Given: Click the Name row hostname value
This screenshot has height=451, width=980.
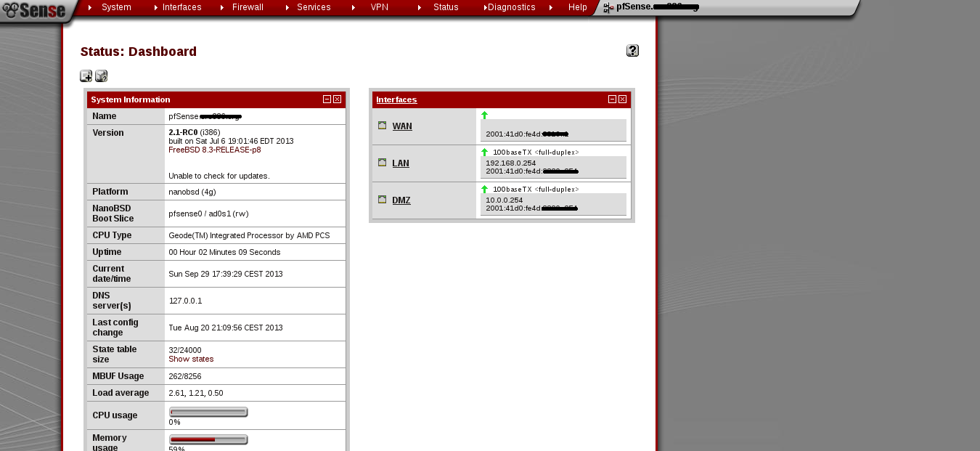Looking at the screenshot, I should point(205,116).
